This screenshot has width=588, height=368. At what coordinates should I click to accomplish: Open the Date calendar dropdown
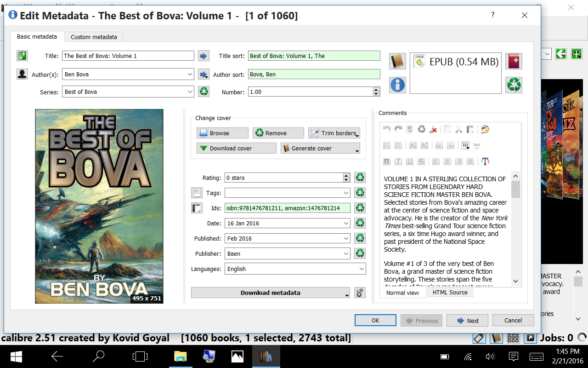point(346,223)
